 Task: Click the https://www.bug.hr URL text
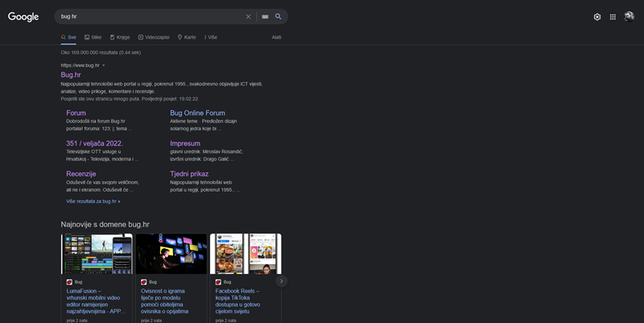(80, 65)
